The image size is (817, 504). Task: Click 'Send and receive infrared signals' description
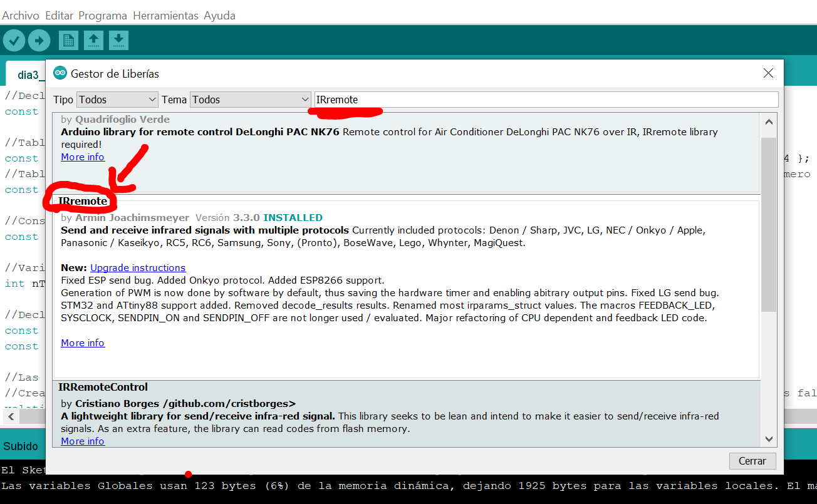[205, 230]
